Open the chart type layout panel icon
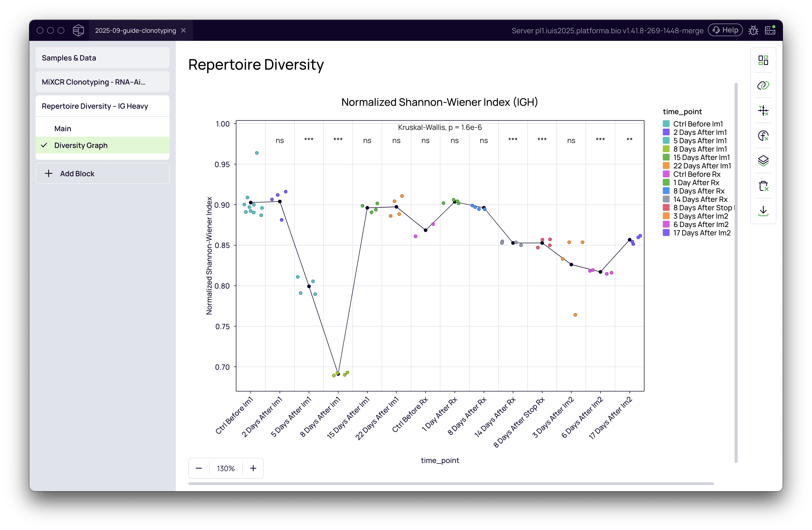The width and height of the screenshot is (812, 530). tap(763, 60)
